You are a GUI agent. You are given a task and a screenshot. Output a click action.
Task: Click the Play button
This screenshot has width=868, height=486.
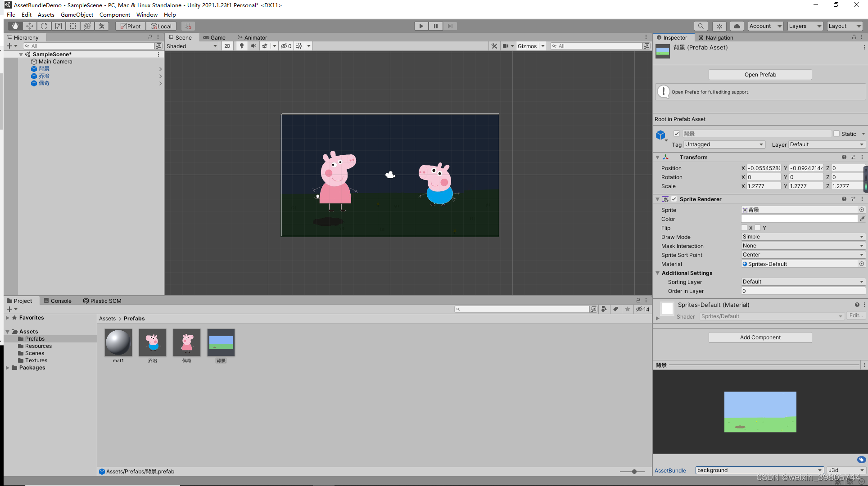pyautogui.click(x=421, y=26)
